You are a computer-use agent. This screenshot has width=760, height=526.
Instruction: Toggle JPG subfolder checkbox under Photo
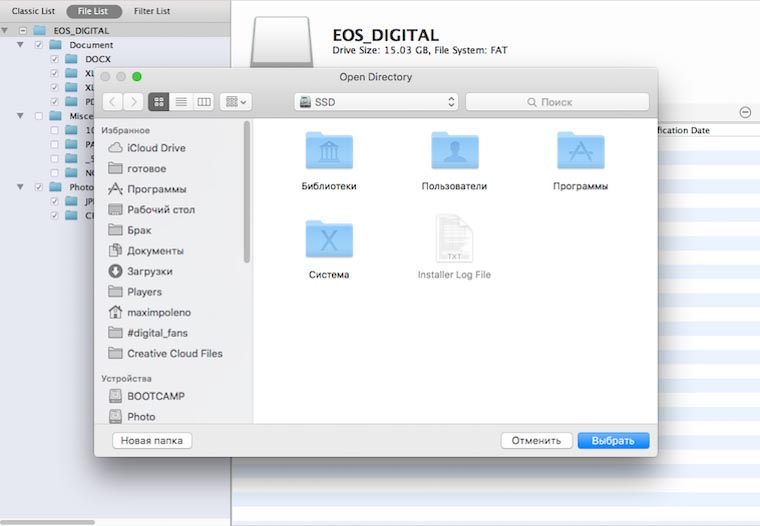54,201
